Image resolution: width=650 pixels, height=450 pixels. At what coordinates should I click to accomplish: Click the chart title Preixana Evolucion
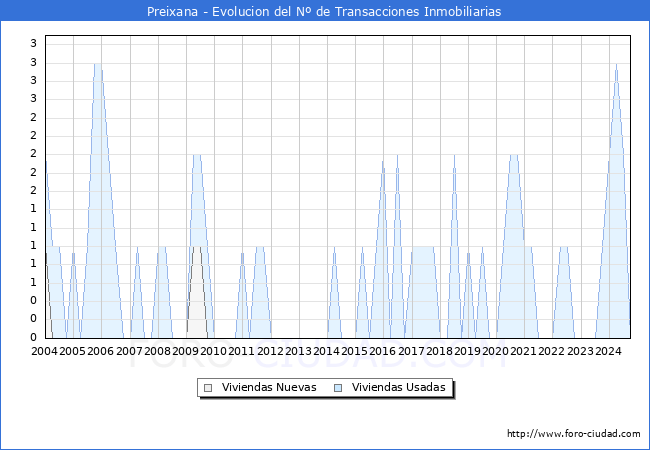pyautogui.click(x=324, y=11)
